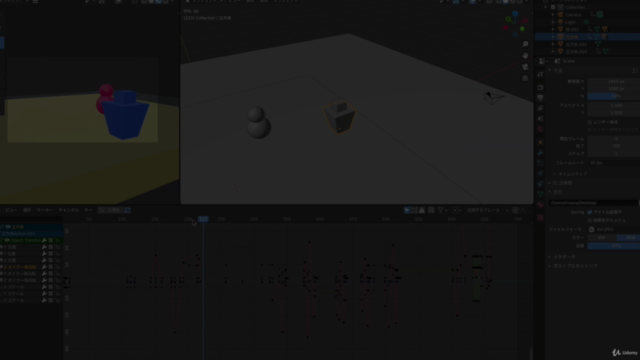Open the Object properties tab icon

(x=540, y=142)
